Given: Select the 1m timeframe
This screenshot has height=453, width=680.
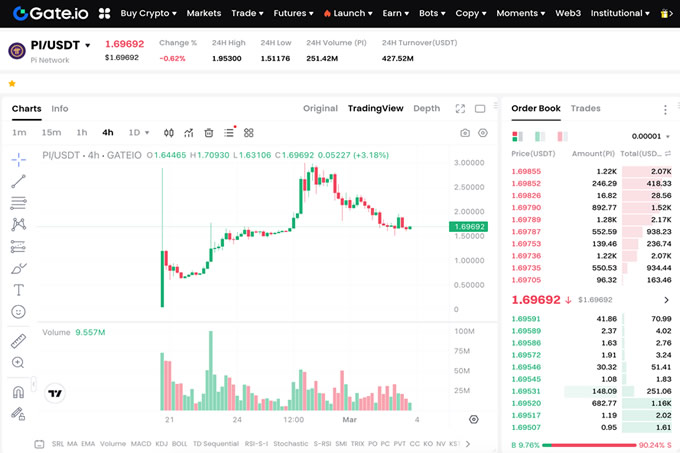Looking at the screenshot, I should click(19, 133).
